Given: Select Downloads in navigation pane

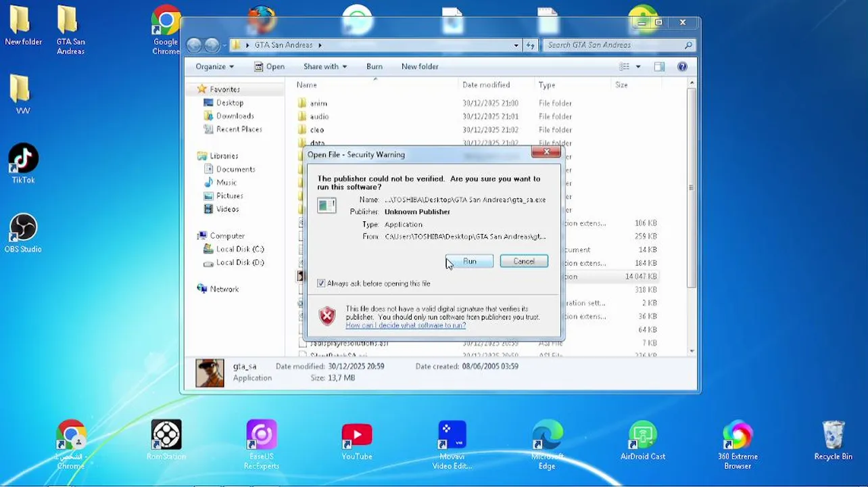Looking at the screenshot, I should point(235,116).
